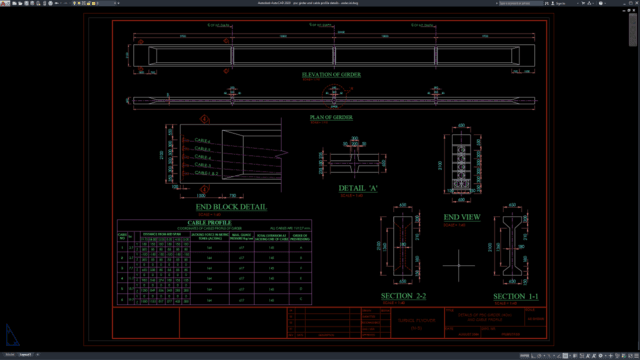Click the PAPER space button in status bar

(x=524, y=356)
